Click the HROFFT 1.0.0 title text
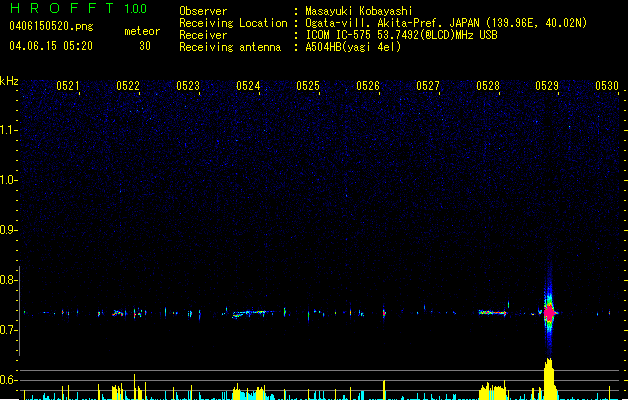This screenshot has width=629, height=400. (78, 8)
